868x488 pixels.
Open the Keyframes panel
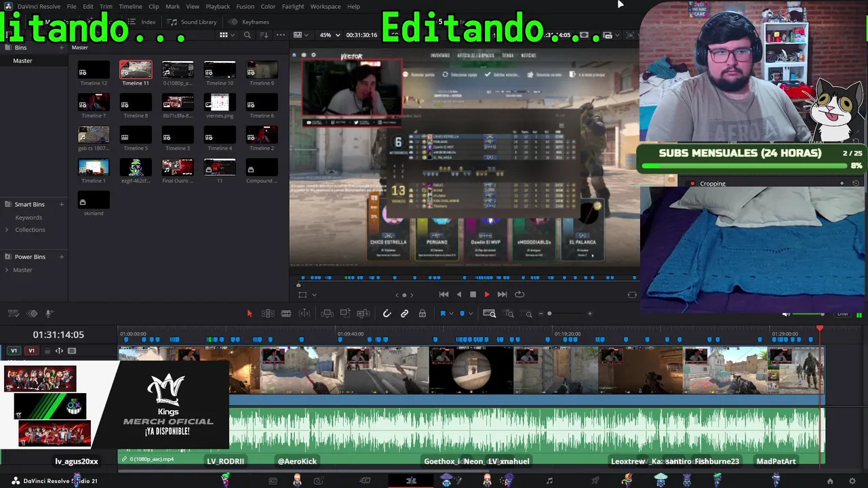[250, 22]
